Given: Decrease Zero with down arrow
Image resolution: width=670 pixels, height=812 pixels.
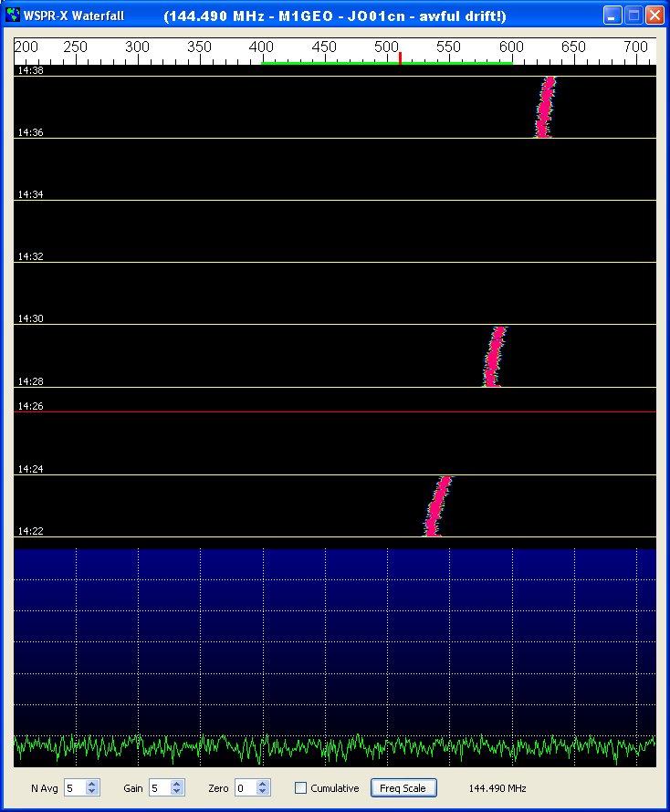Looking at the screenshot, I should tap(262, 792).
